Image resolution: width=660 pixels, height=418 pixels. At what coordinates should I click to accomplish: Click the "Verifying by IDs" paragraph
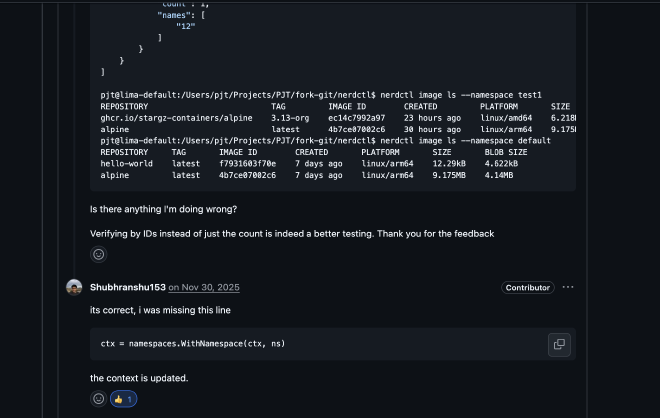click(292, 233)
